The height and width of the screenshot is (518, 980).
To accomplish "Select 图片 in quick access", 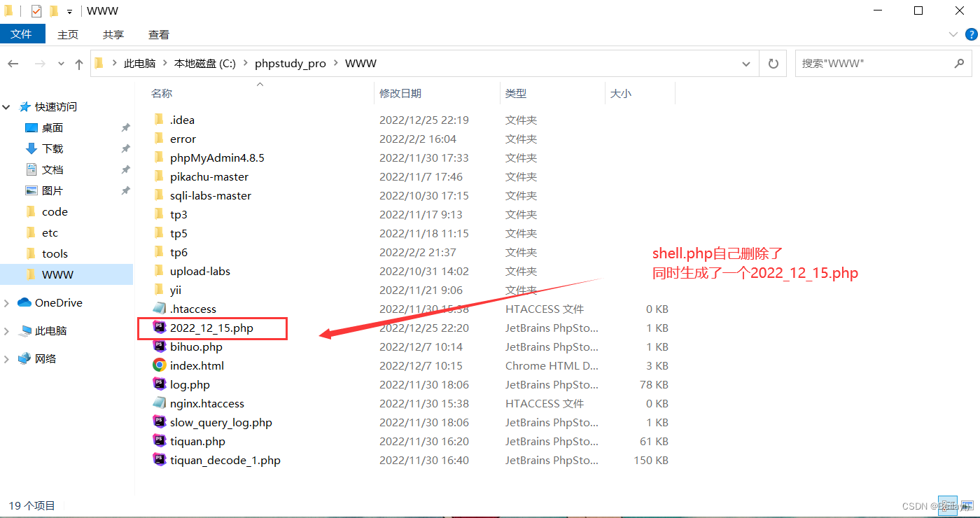I will pyautogui.click(x=52, y=191).
